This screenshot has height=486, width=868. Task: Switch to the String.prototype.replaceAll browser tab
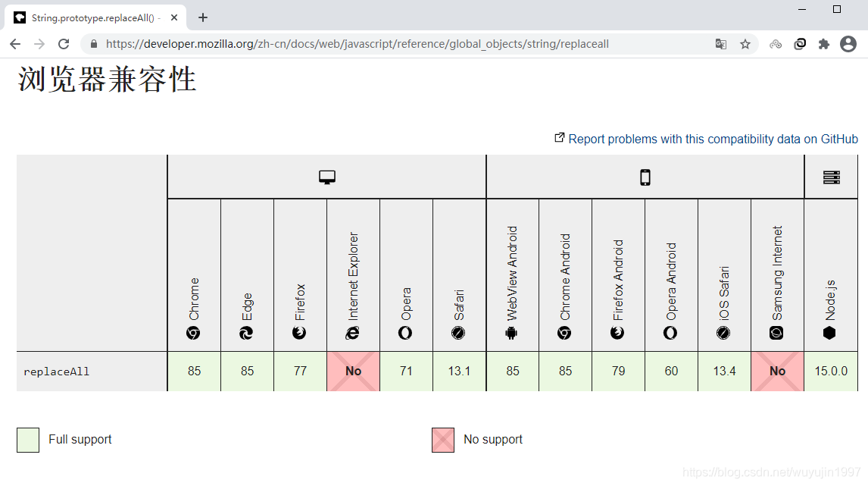[x=91, y=17]
